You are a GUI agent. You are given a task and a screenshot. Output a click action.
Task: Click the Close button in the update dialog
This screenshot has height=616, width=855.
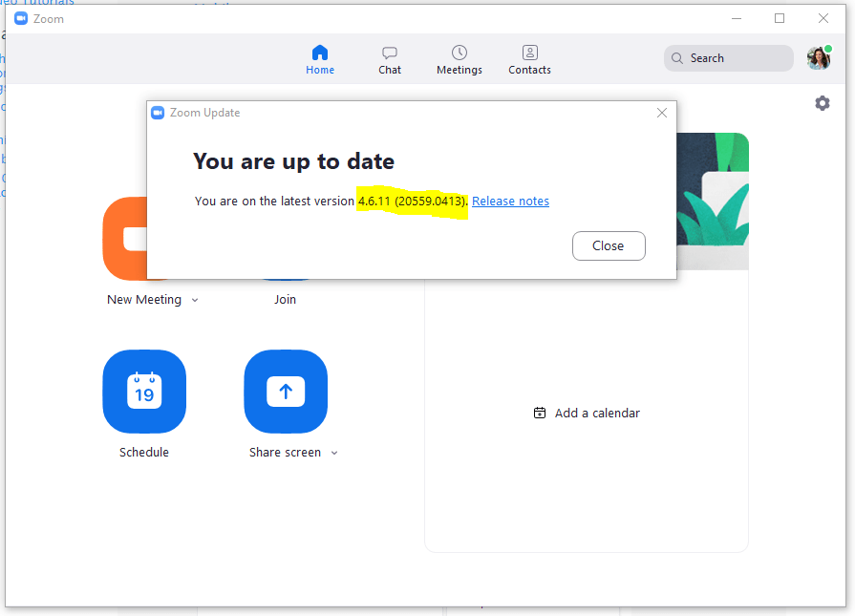pyautogui.click(x=609, y=245)
